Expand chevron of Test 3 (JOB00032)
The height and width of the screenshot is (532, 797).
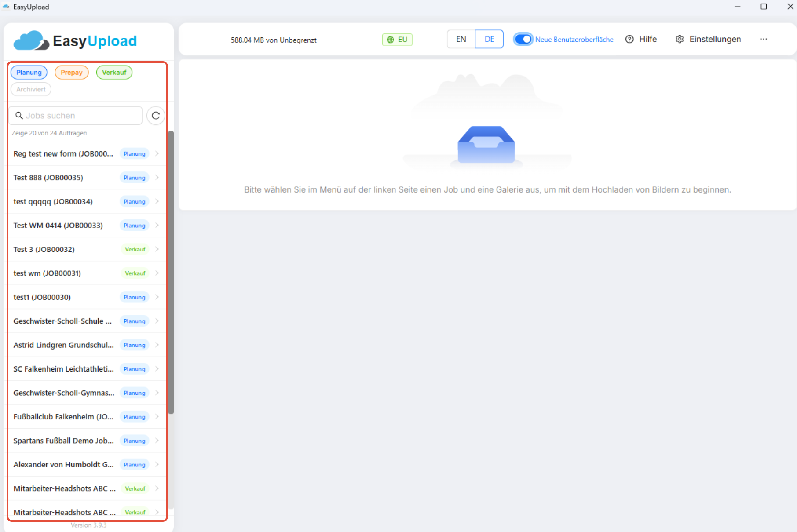click(x=157, y=249)
